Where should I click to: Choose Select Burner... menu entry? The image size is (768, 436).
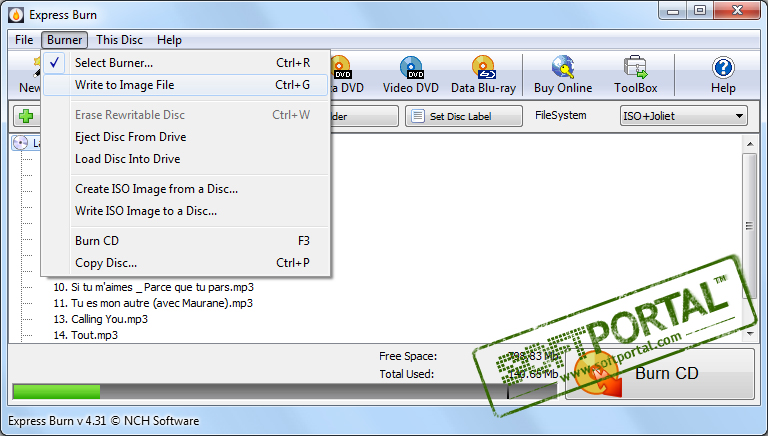tap(186, 63)
